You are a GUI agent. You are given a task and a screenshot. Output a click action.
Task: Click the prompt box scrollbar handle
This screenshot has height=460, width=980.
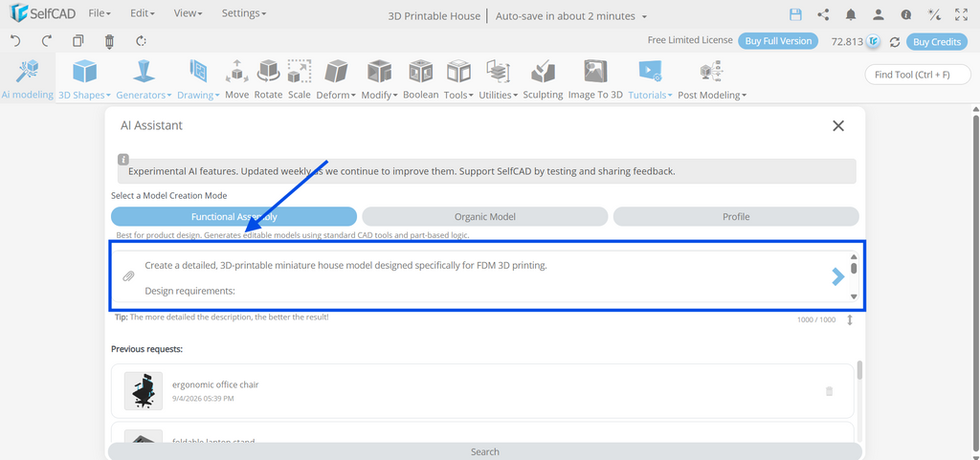point(854,269)
